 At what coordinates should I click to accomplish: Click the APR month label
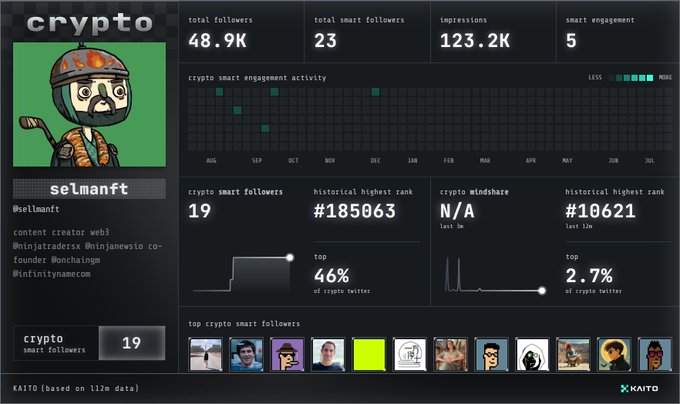[x=531, y=160]
